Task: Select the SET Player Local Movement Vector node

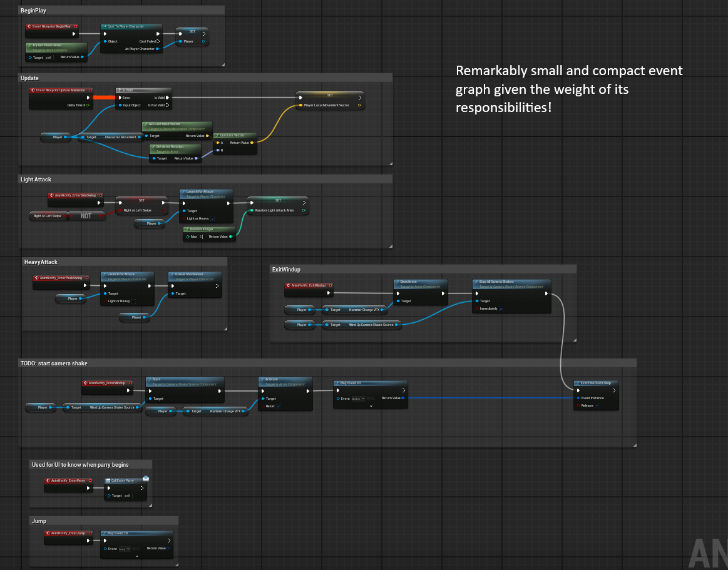Action: click(330, 99)
